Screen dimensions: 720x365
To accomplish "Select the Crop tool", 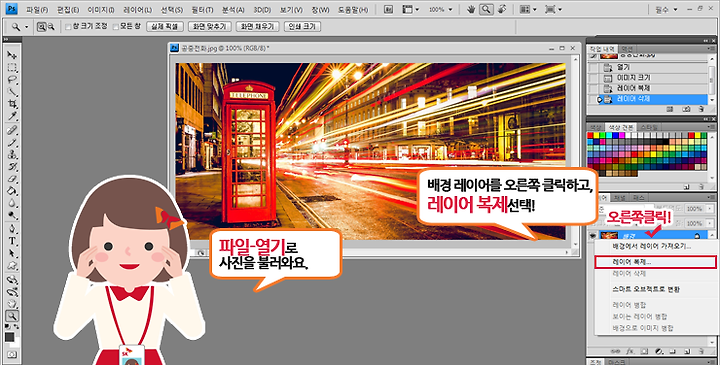I will point(12,105).
